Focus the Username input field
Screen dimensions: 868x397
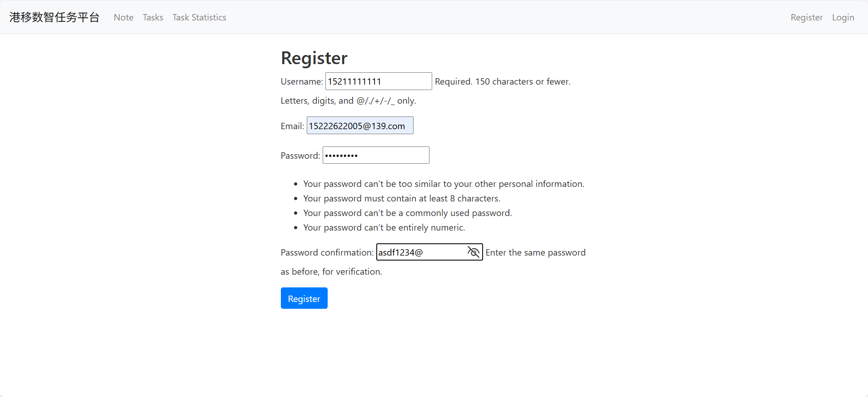coord(378,81)
